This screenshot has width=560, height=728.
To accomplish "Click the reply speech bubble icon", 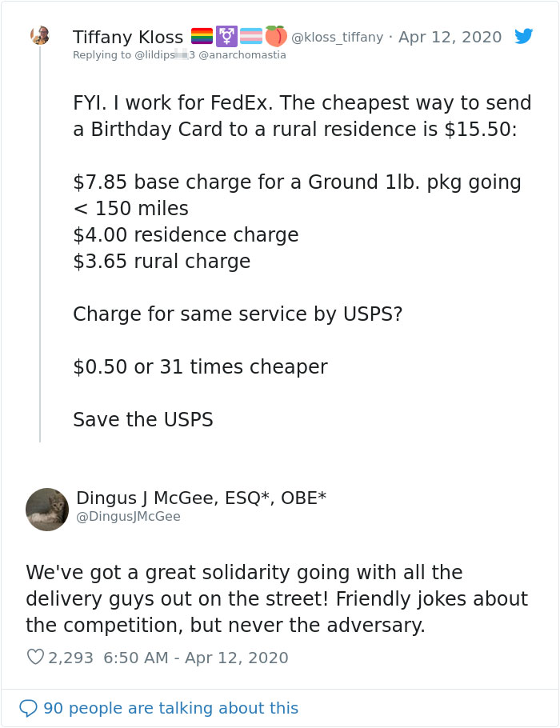I will point(30,707).
